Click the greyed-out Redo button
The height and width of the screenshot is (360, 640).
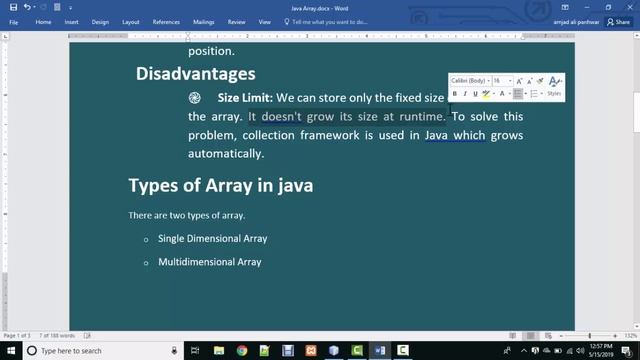tap(43, 7)
